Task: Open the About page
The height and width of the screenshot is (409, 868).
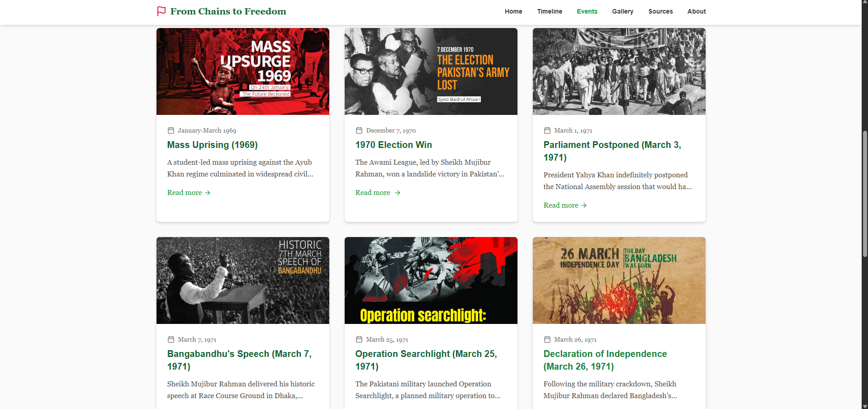Action: [697, 11]
